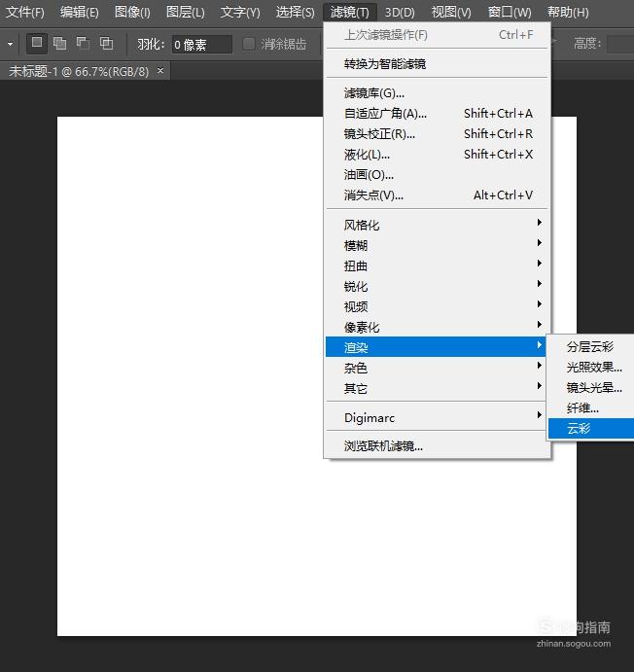Viewport: 634px width, 672px height.
Task: Expand the 模糊 blur submenu
Action: 437,245
